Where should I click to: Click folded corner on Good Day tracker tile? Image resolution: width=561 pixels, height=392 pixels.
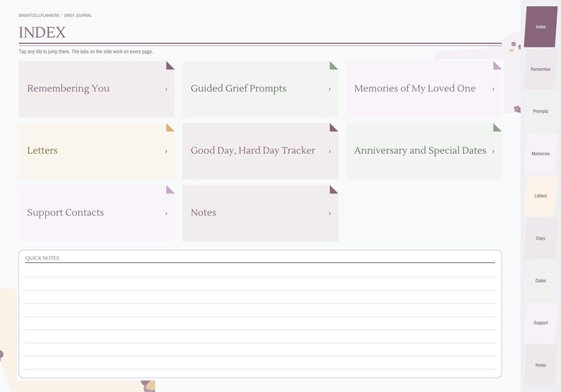tap(333, 127)
